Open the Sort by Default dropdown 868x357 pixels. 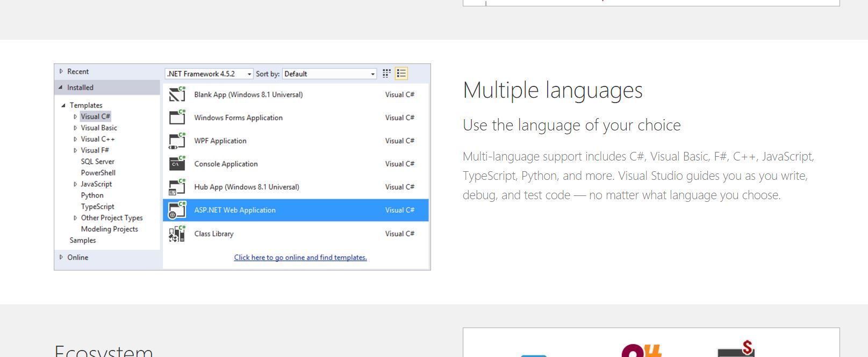[x=329, y=74]
